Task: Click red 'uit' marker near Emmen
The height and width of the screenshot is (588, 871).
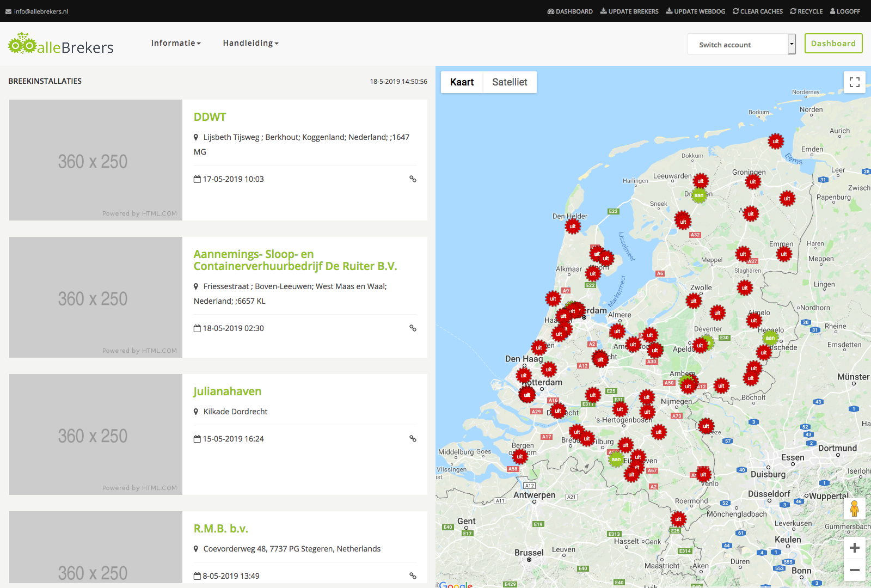Action: [x=784, y=254]
